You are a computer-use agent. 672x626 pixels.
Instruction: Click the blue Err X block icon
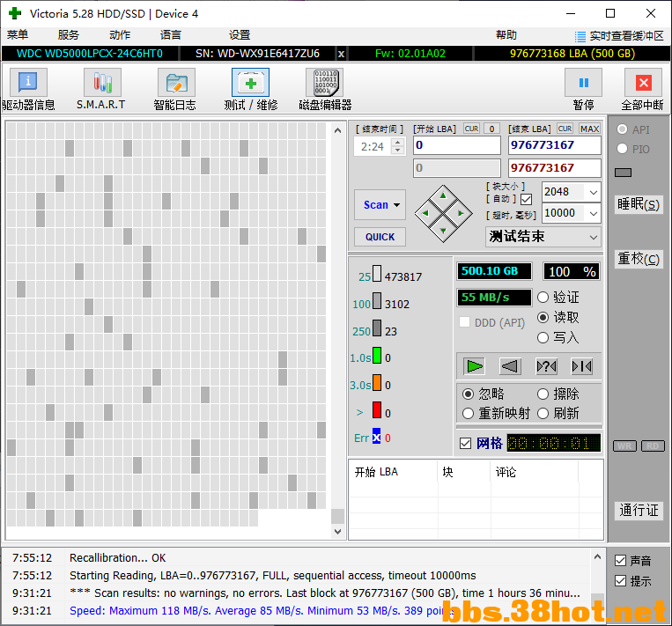point(376,436)
